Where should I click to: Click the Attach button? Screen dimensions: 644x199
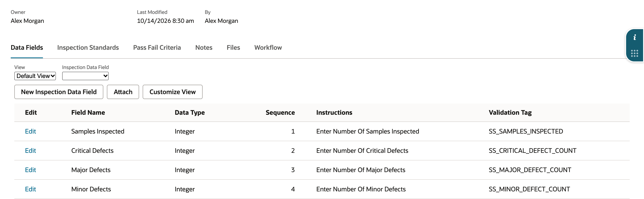pyautogui.click(x=123, y=92)
